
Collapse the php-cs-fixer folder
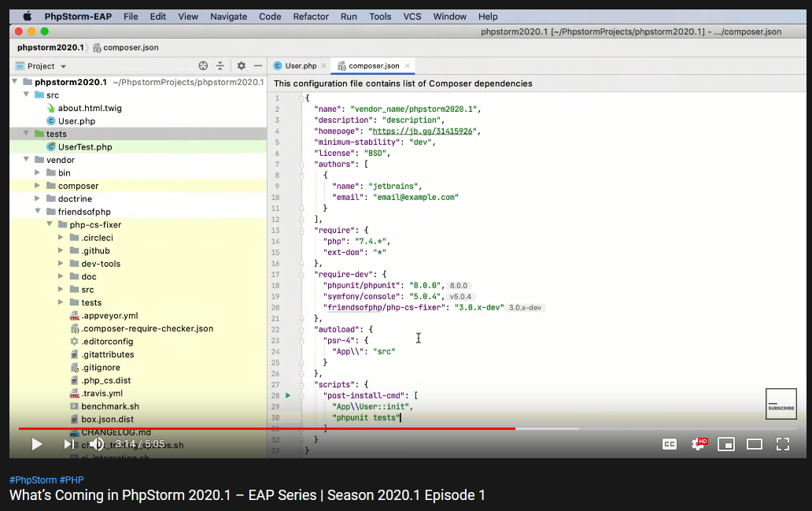click(50, 224)
